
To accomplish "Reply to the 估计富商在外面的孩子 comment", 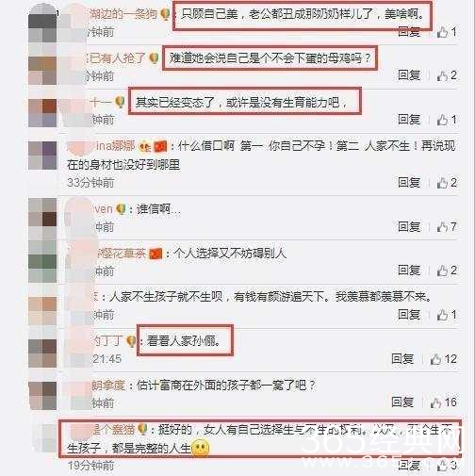I will [402, 402].
